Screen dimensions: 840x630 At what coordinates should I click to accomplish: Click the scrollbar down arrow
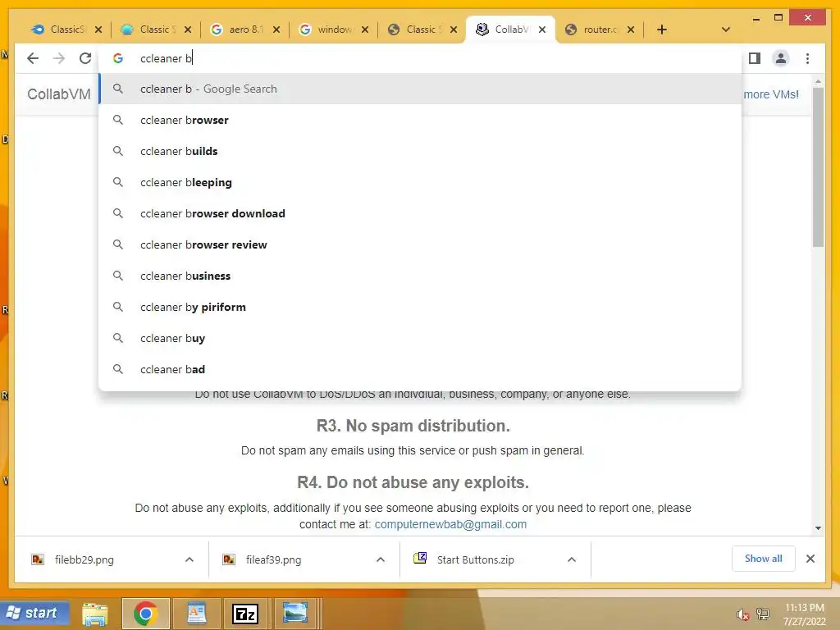(818, 528)
